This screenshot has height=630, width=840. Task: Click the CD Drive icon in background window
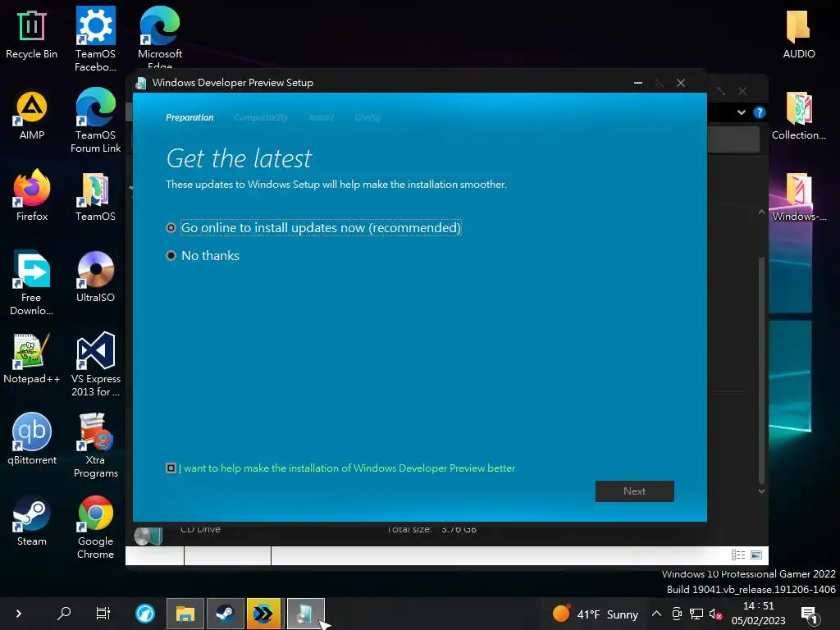[x=148, y=536]
